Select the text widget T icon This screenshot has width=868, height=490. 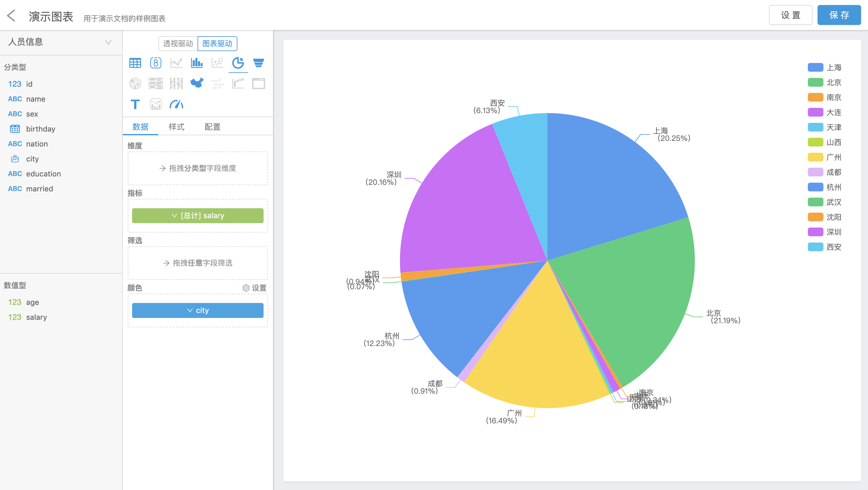click(135, 104)
